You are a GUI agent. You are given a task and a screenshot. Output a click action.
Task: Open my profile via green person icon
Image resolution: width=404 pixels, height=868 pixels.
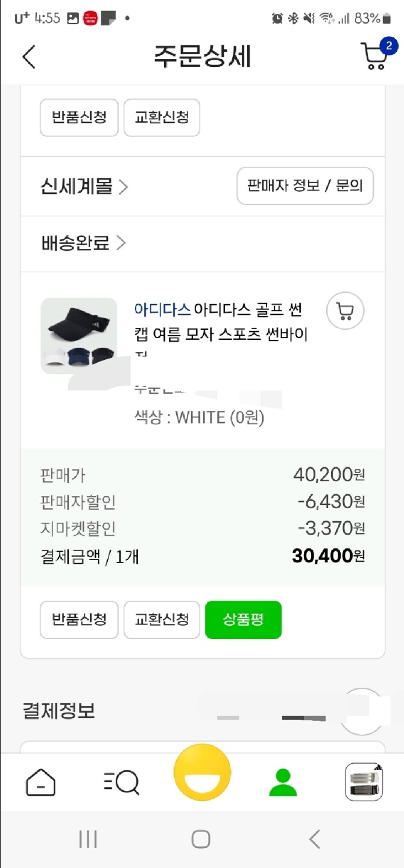coord(283,782)
